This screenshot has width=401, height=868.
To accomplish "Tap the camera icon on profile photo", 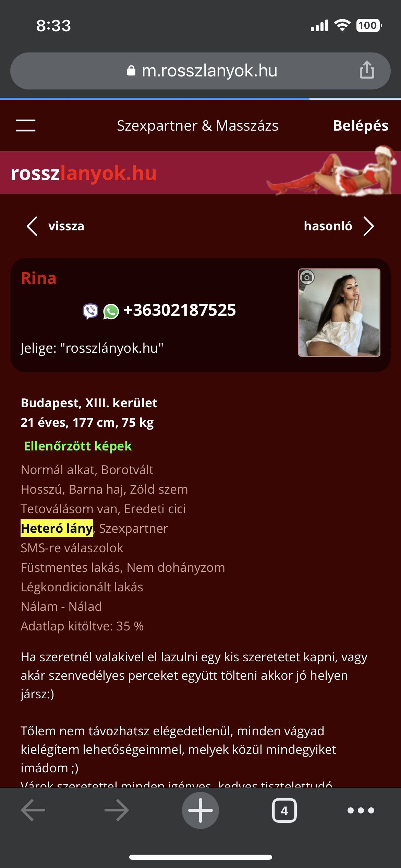I will tap(307, 277).
